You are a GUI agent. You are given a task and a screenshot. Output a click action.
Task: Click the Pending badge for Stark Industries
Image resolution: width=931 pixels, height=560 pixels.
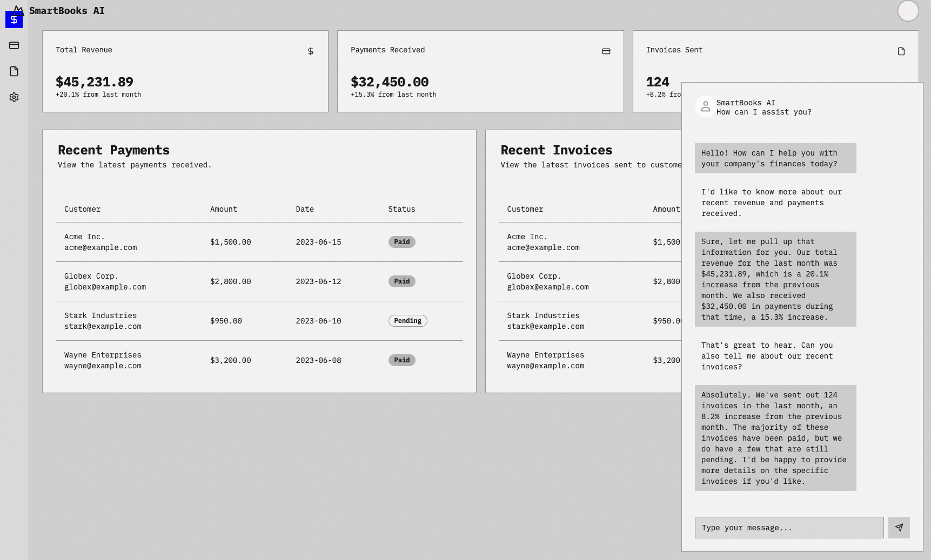[408, 321]
